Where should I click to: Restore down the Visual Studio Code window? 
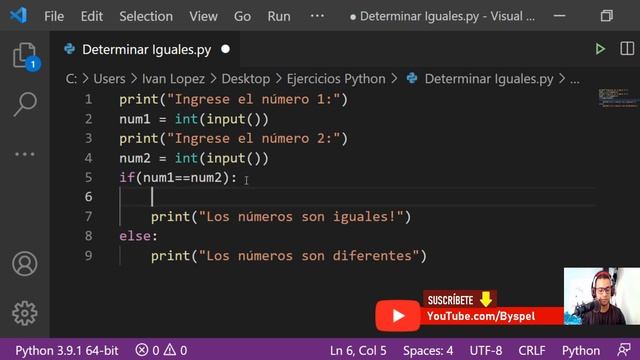[x=607, y=16]
